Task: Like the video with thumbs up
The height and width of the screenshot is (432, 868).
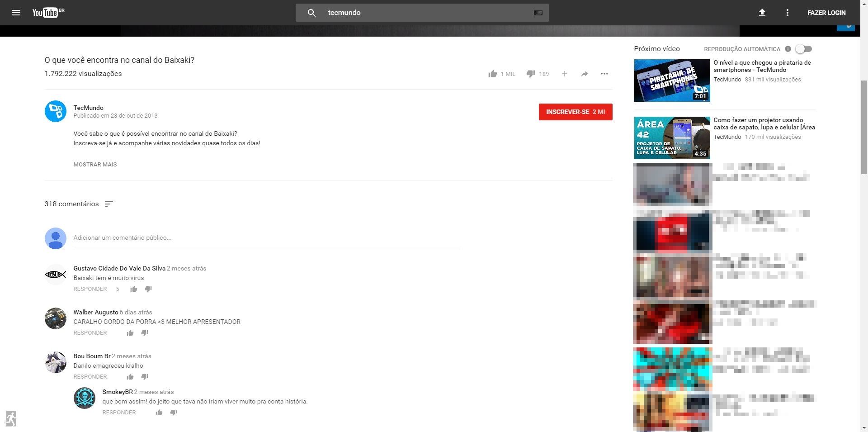Action: (x=493, y=74)
